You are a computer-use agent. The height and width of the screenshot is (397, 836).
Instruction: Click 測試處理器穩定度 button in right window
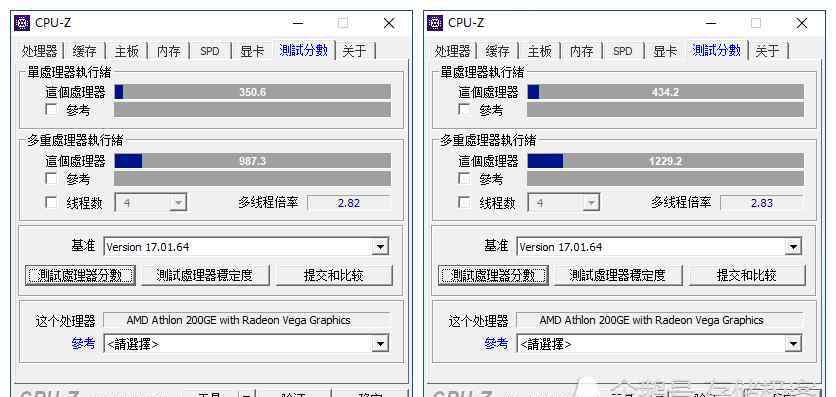pos(618,276)
